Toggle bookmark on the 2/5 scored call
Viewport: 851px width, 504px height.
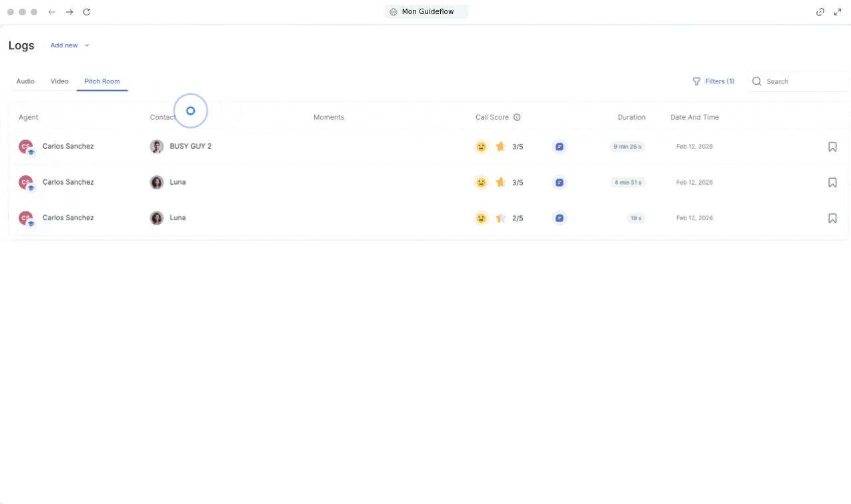pos(832,218)
